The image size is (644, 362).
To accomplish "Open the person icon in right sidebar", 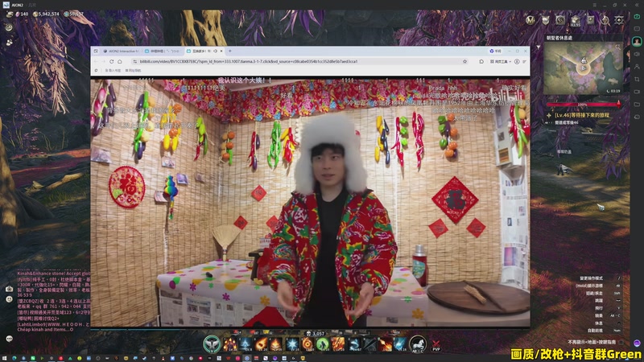I will 637,67.
